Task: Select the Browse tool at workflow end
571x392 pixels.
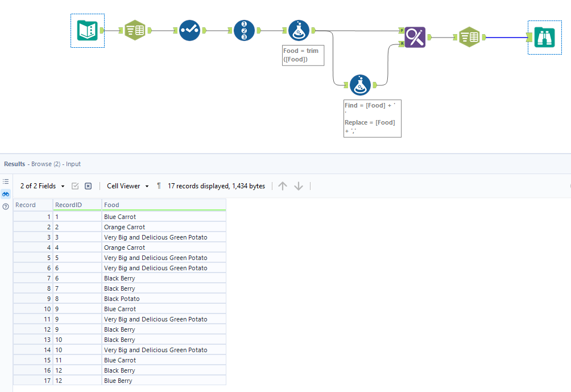Action: pyautogui.click(x=544, y=36)
